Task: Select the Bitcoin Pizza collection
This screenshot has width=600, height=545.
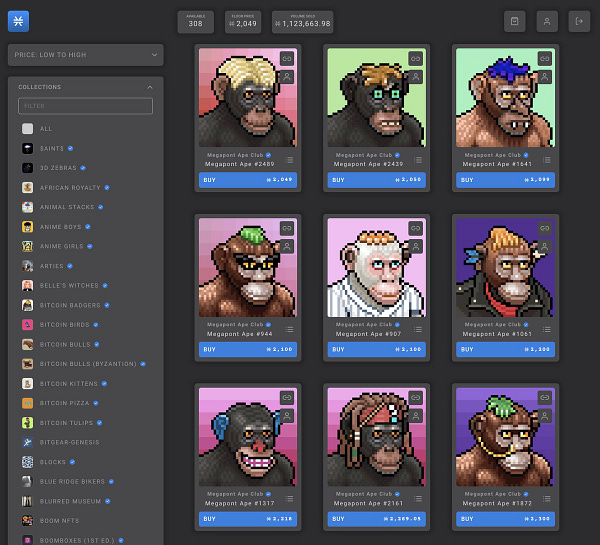Action: 60,403
